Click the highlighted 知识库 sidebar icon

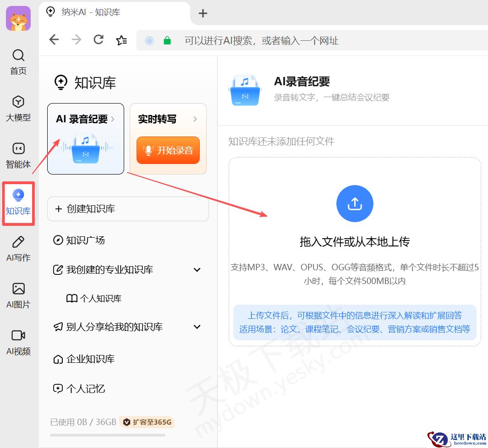click(x=18, y=203)
